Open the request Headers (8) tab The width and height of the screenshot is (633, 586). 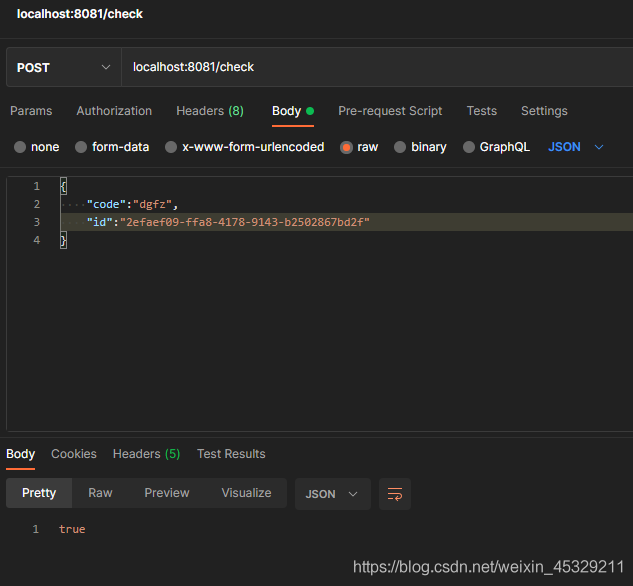point(210,111)
